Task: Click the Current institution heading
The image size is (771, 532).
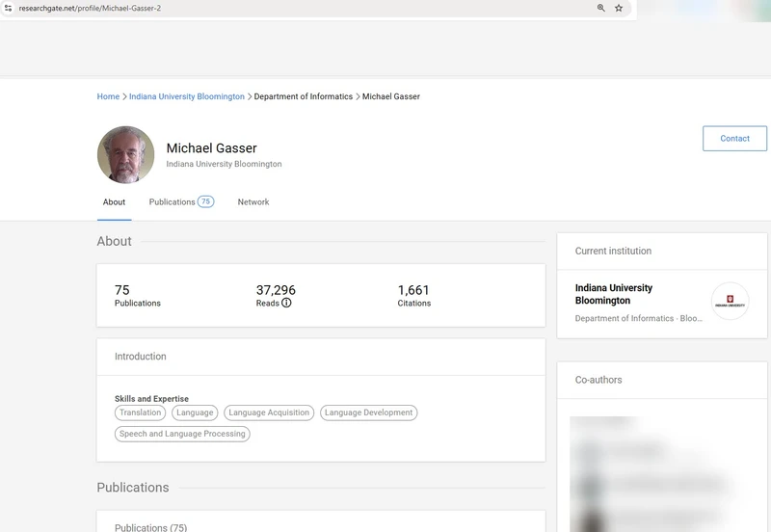Action: pos(613,252)
